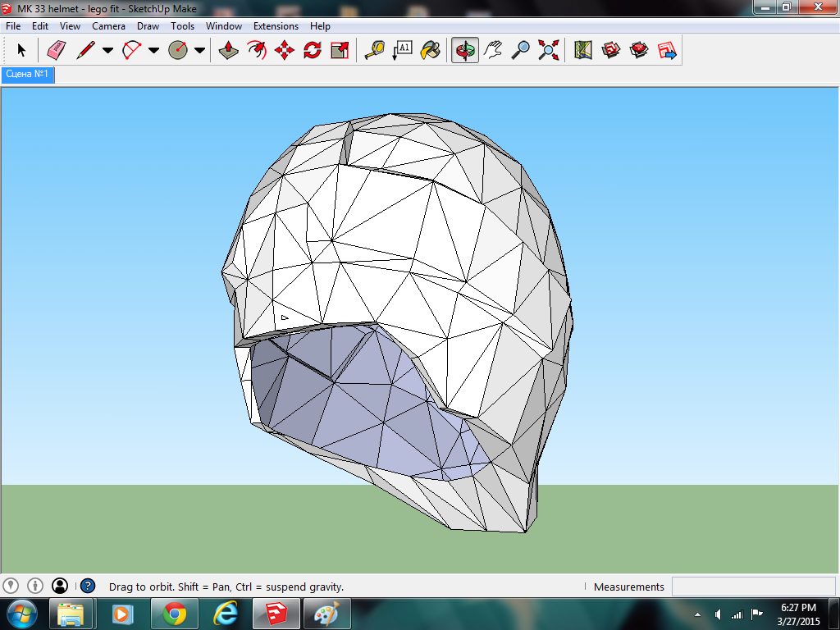Open Google Chrome from the taskbar
The width and height of the screenshot is (840, 630).
pos(174,614)
